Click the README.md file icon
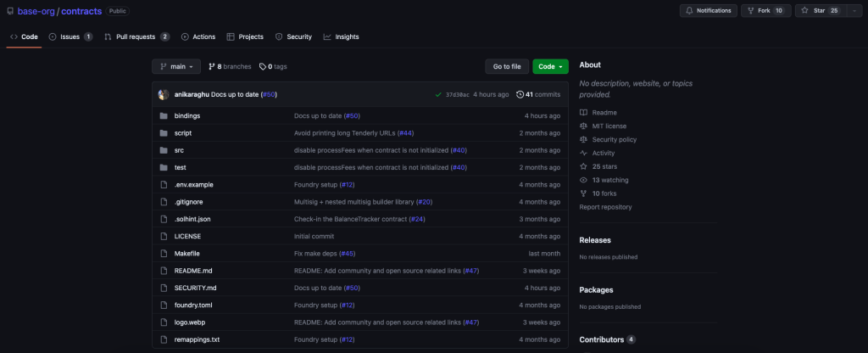 point(164,271)
